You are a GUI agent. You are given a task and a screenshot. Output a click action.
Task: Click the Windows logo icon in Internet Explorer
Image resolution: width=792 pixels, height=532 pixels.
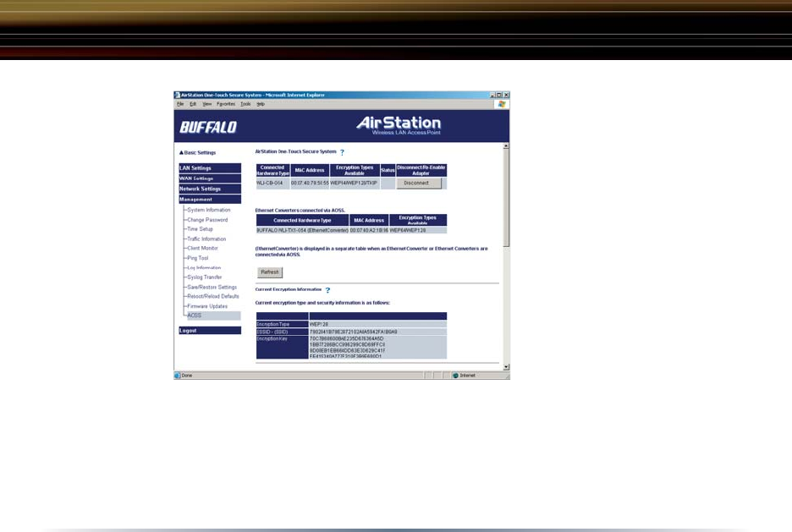[x=502, y=104]
